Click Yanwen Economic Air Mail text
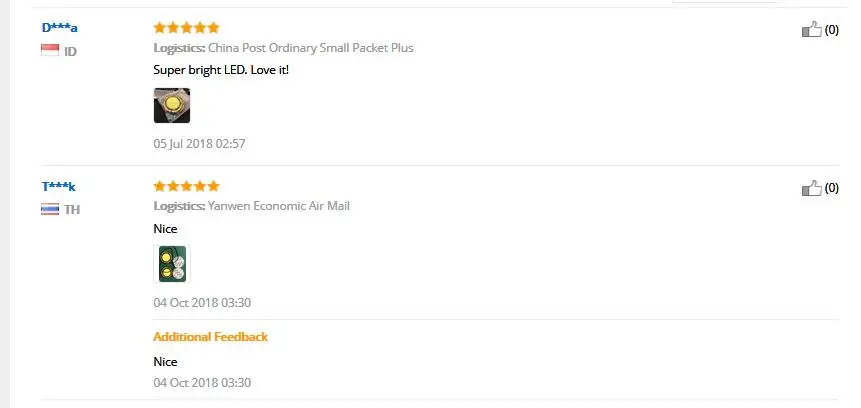 [x=279, y=206]
